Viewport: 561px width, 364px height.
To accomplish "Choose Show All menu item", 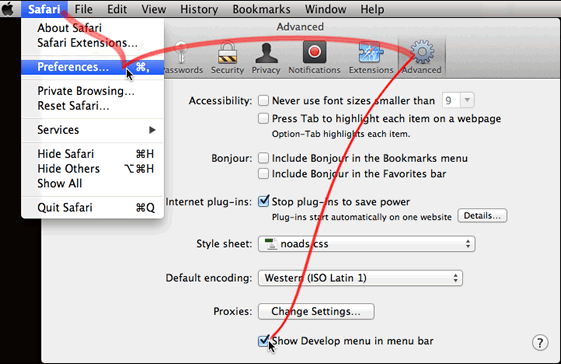I will tap(93, 183).
